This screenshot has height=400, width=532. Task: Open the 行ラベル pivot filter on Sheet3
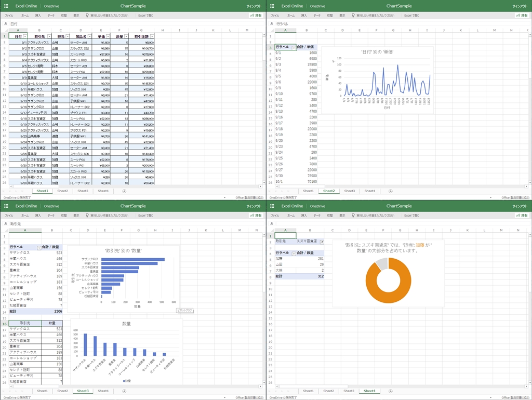pyautogui.click(x=39, y=248)
